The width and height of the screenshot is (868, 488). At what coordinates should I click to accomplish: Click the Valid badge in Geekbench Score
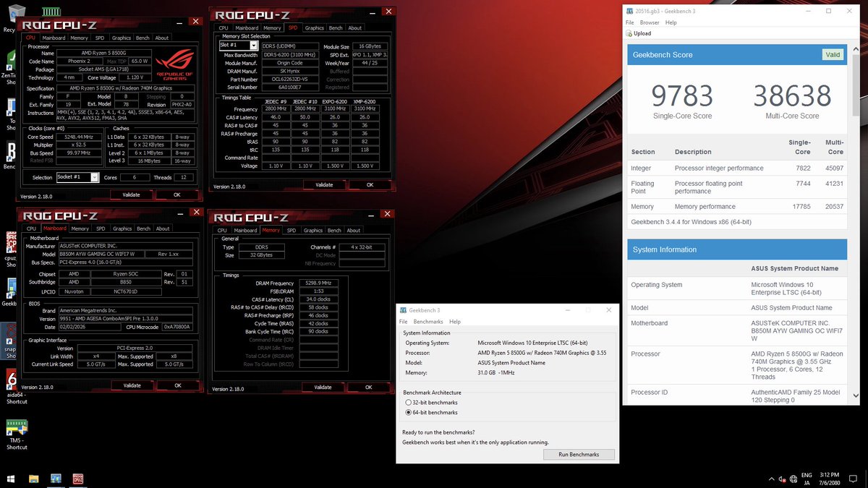(x=833, y=55)
